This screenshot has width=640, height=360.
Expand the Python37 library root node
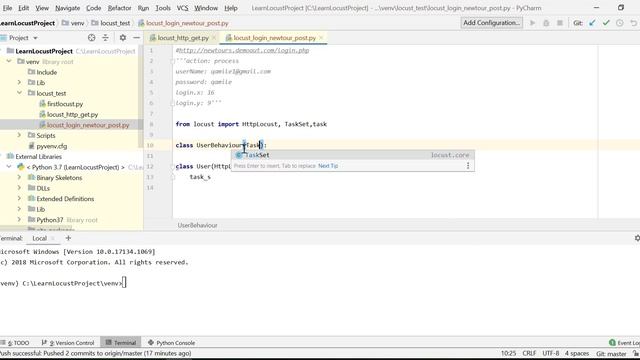[19, 220]
